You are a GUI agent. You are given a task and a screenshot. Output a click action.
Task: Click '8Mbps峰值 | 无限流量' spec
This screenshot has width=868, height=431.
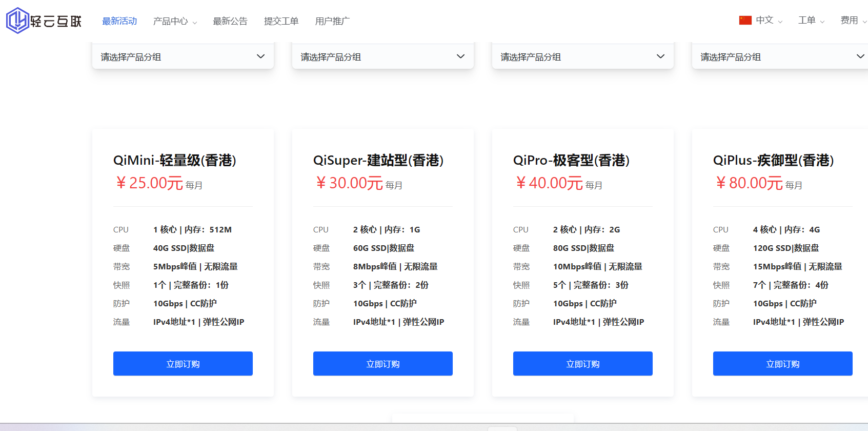pyautogui.click(x=395, y=266)
